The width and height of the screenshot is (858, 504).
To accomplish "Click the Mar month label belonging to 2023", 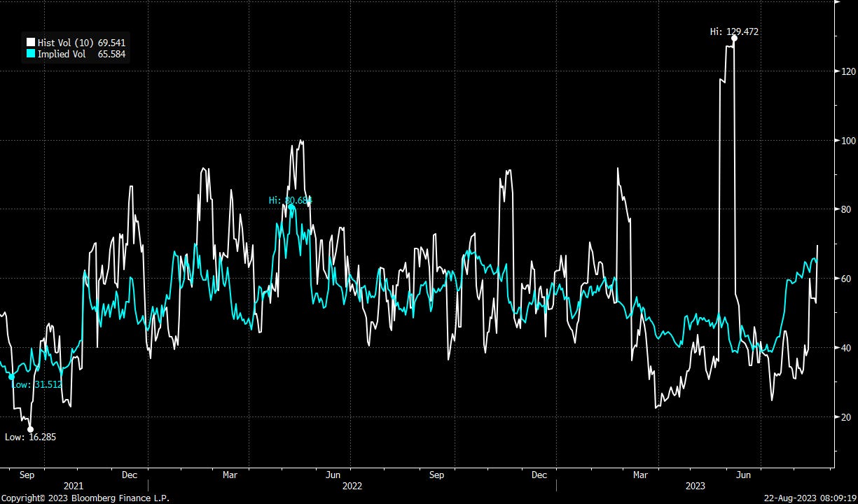I will click(640, 475).
